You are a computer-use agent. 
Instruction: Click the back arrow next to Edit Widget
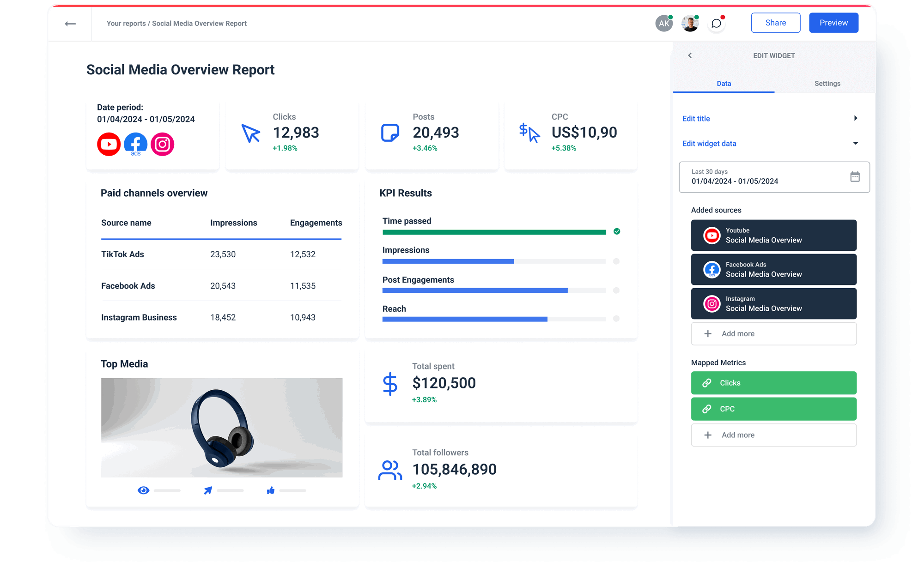pos(690,55)
